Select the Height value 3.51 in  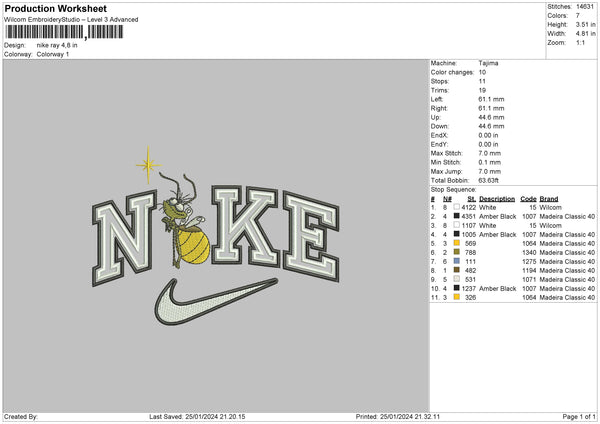(585, 24)
